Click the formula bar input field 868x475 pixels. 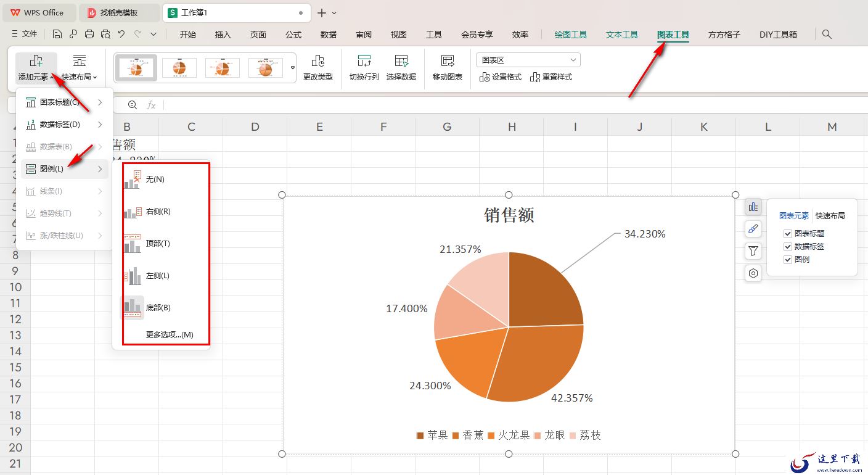pyautogui.click(x=515, y=105)
